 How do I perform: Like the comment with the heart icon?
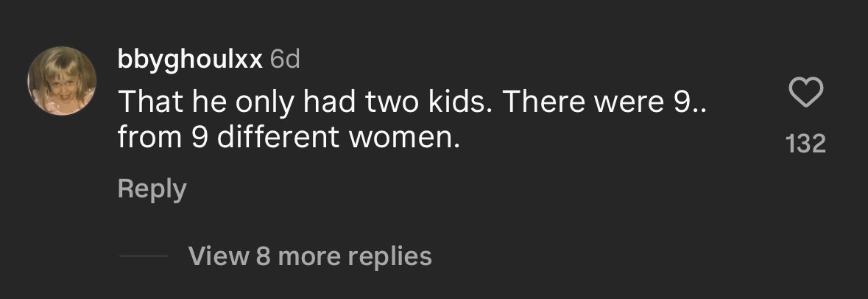tap(805, 94)
